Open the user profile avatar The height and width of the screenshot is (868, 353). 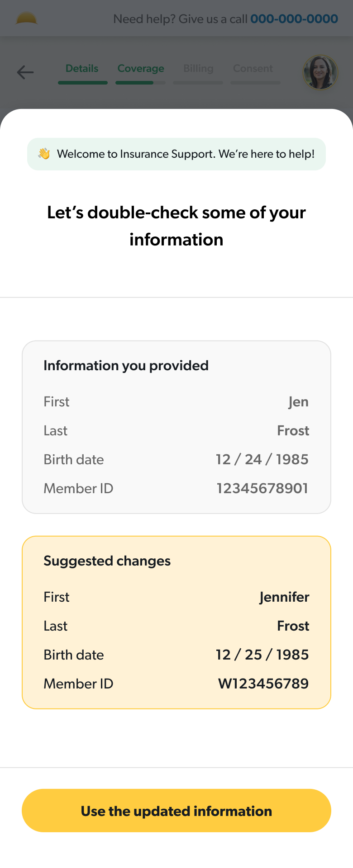point(320,72)
